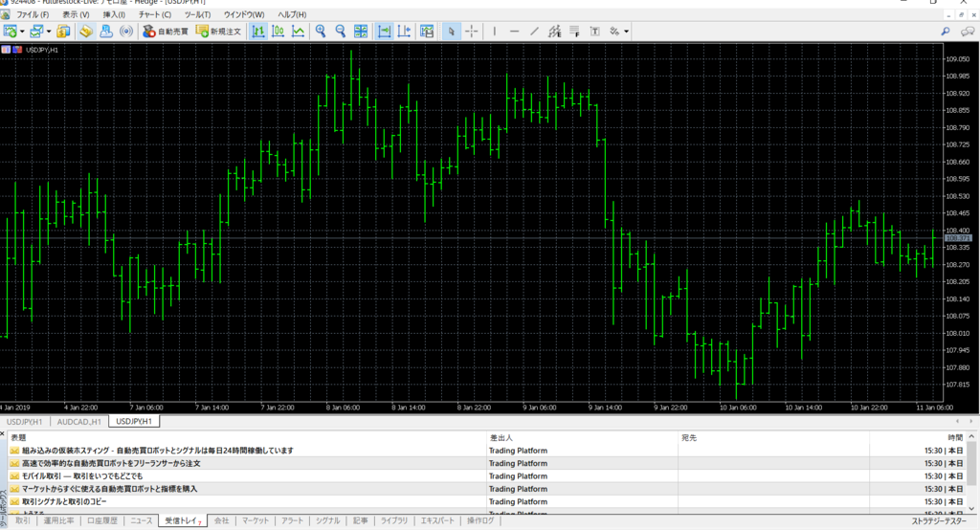This screenshot has width=980, height=530.
Task: Select the crosshair tool
Action: [x=471, y=32]
